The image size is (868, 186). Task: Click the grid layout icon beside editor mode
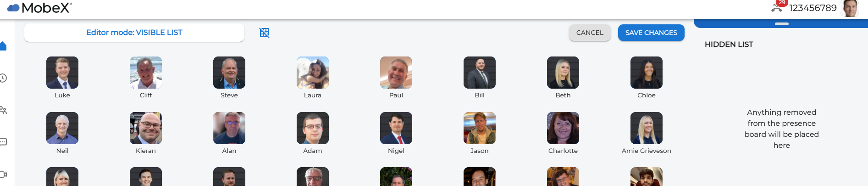(265, 33)
